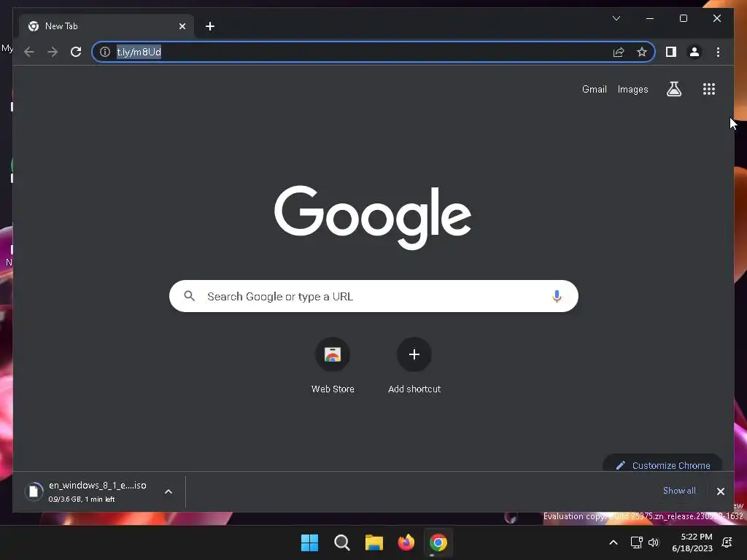Show all downloads
The width and height of the screenshot is (747, 560).
[x=679, y=491]
